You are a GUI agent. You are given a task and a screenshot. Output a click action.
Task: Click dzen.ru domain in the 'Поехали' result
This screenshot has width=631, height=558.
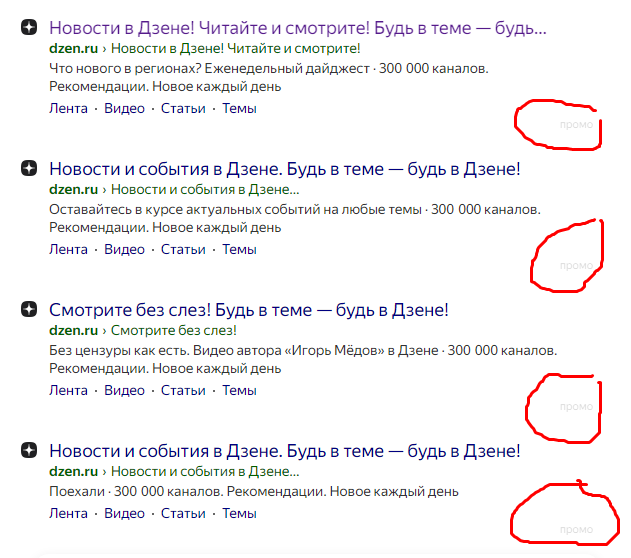(x=74, y=471)
